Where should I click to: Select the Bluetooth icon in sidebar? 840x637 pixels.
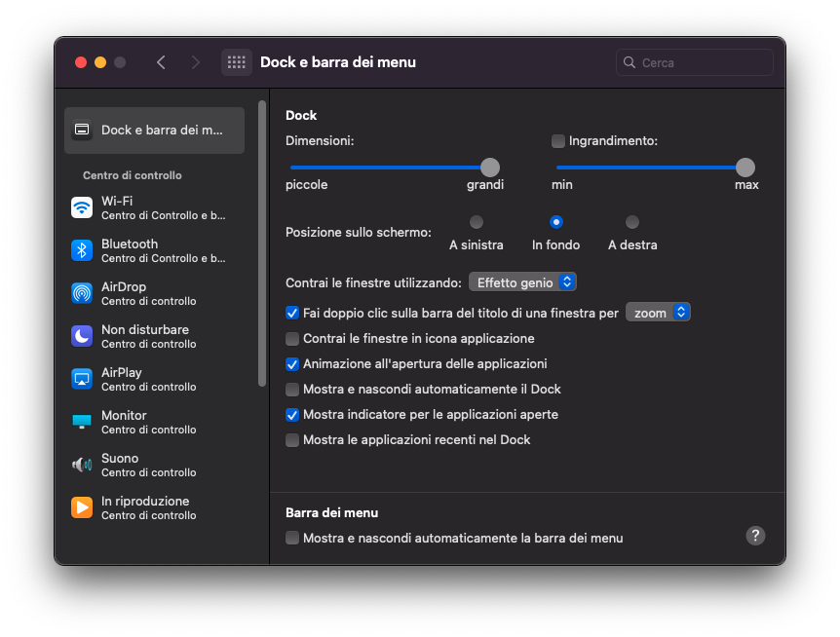tap(82, 250)
